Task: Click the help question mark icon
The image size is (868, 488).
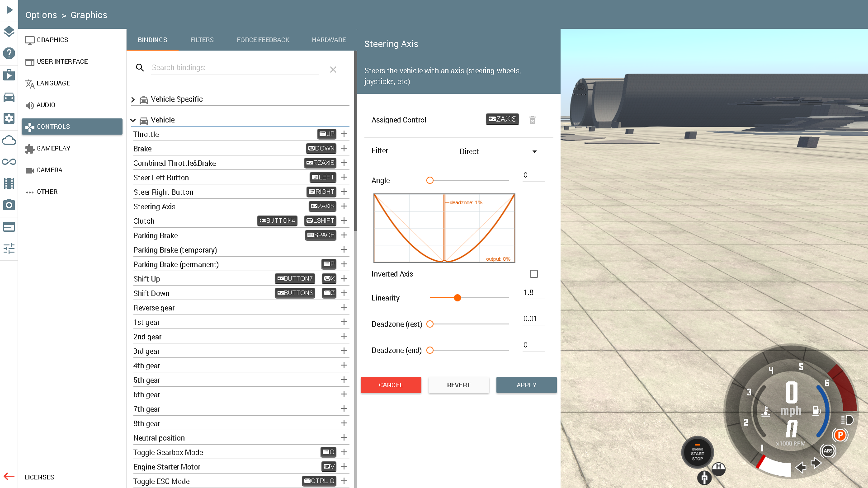Action: [9, 53]
